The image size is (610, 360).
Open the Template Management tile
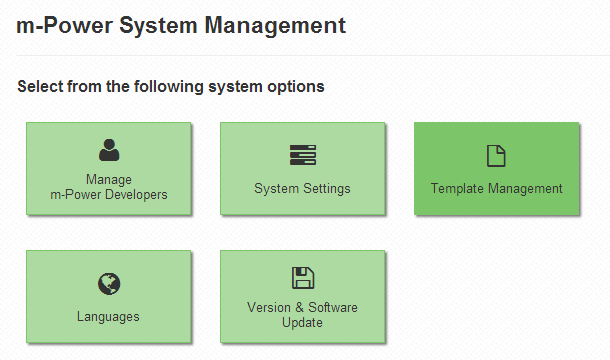(x=496, y=169)
